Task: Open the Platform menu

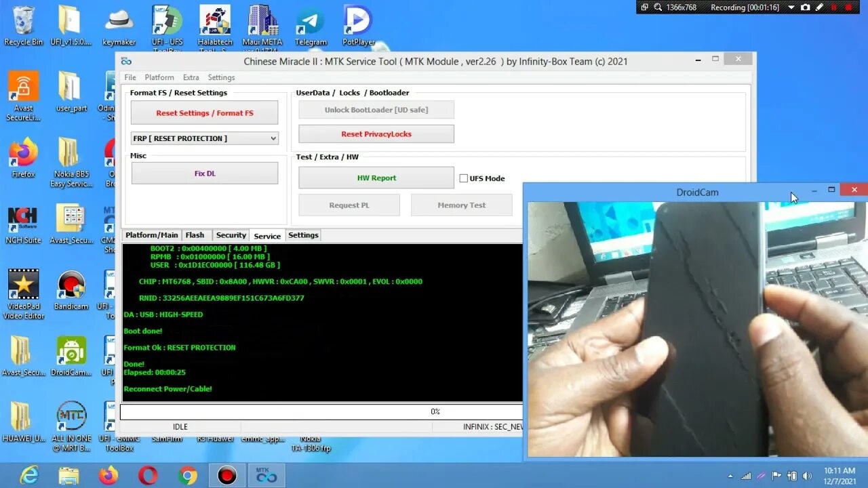Action: [x=159, y=77]
